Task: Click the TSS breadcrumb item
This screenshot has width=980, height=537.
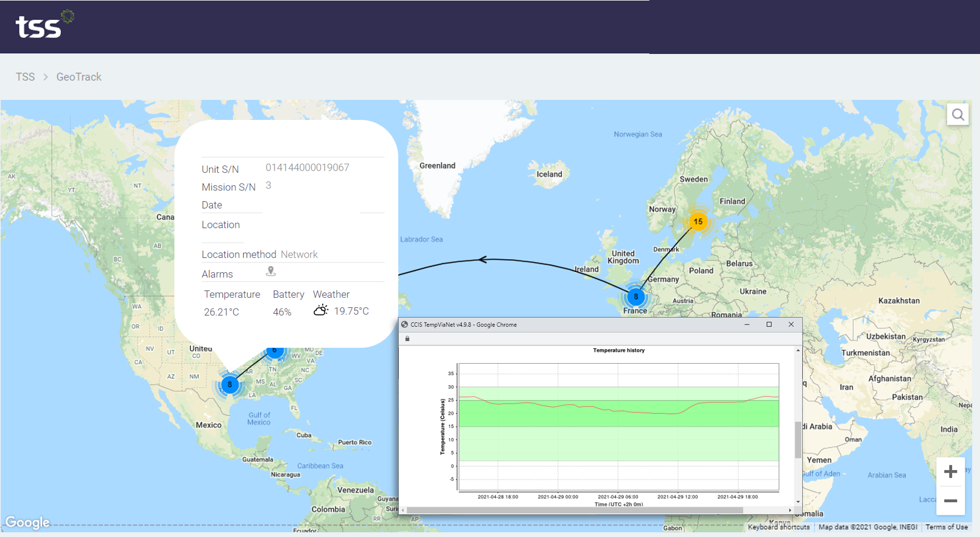Action: 25,76
